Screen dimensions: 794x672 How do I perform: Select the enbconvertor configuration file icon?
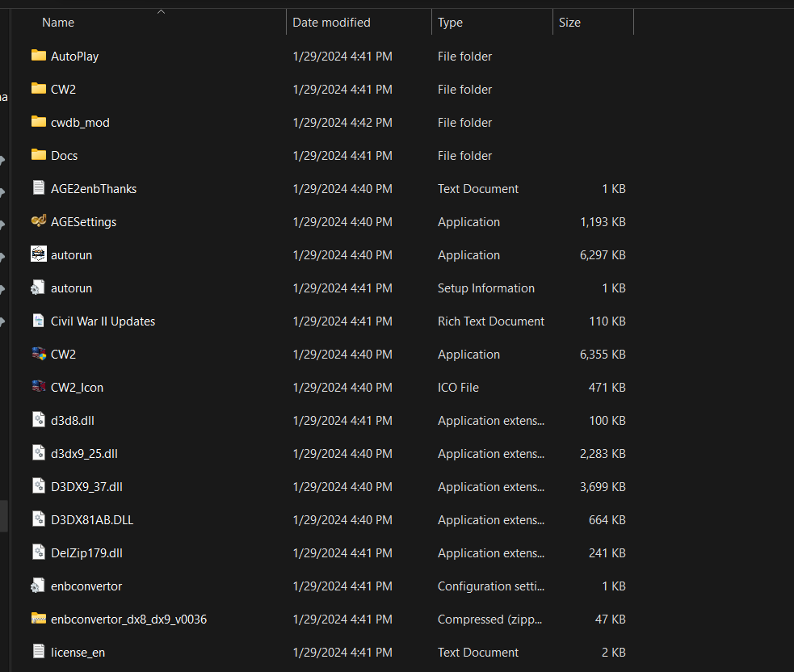[x=38, y=586]
